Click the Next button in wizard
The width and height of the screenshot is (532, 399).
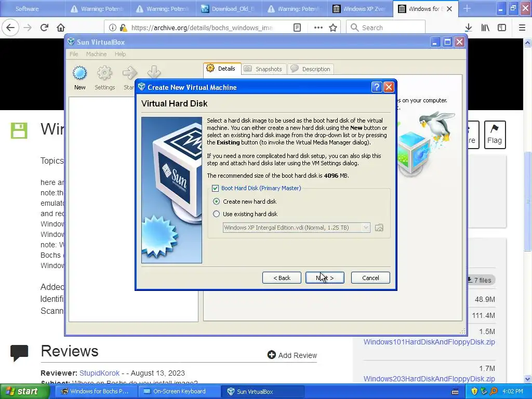click(325, 278)
